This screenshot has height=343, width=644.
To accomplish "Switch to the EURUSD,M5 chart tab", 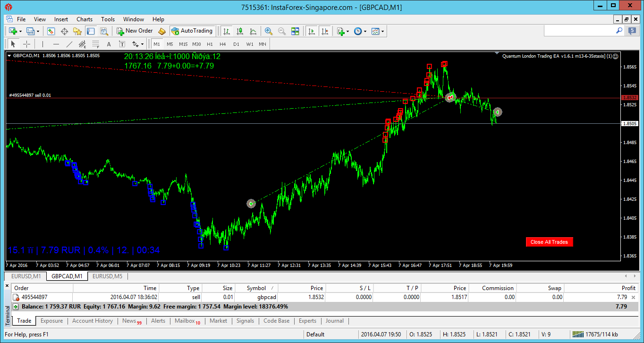I will (x=107, y=276).
